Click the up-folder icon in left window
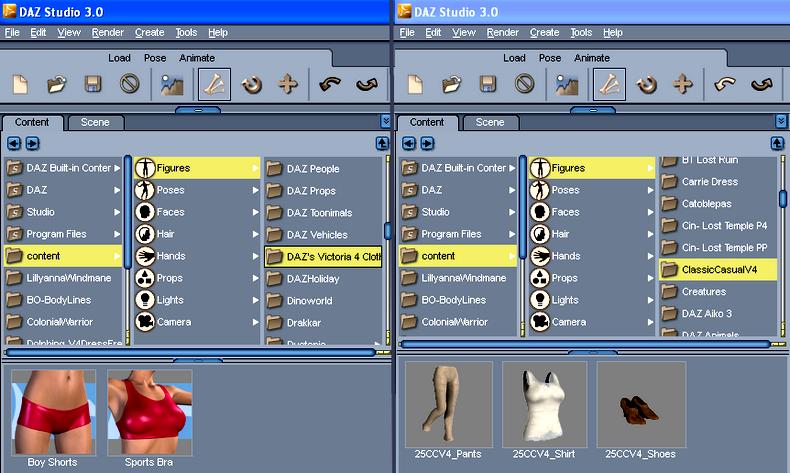790x473 pixels. (382, 144)
